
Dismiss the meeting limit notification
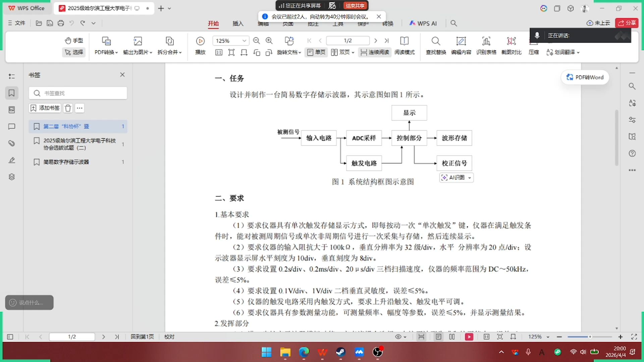pyautogui.click(x=379, y=16)
